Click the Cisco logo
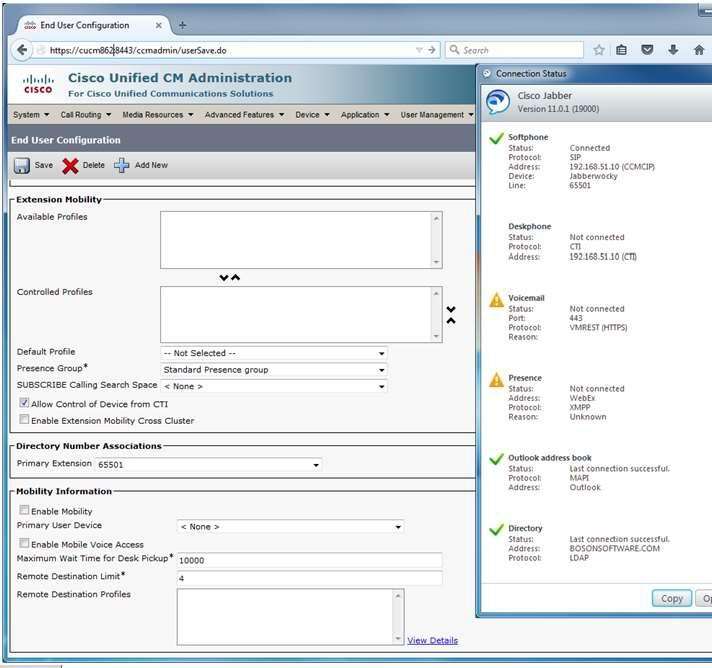Screen dimensions: 712x668 pos(38,84)
